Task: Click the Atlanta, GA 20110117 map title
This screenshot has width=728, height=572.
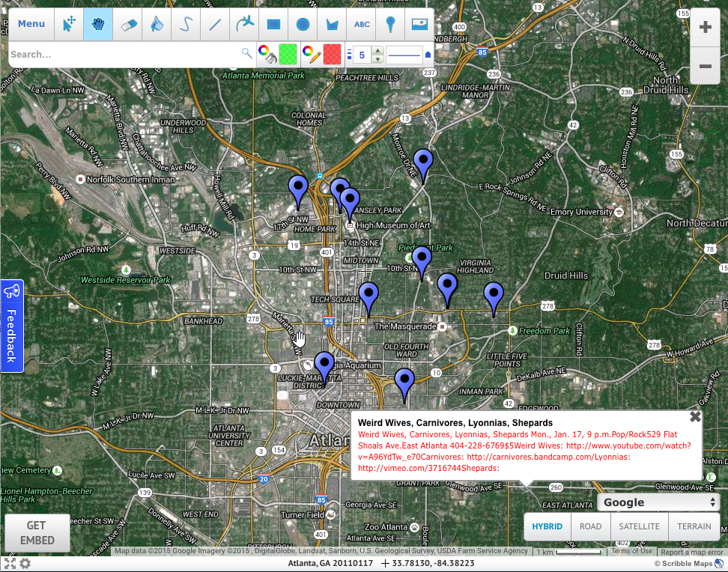Action: click(x=330, y=563)
